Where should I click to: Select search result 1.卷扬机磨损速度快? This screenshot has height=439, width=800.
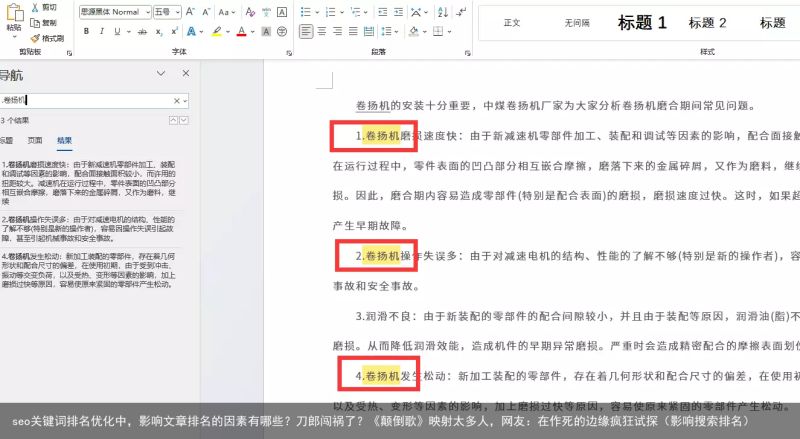pyautogui.click(x=89, y=183)
